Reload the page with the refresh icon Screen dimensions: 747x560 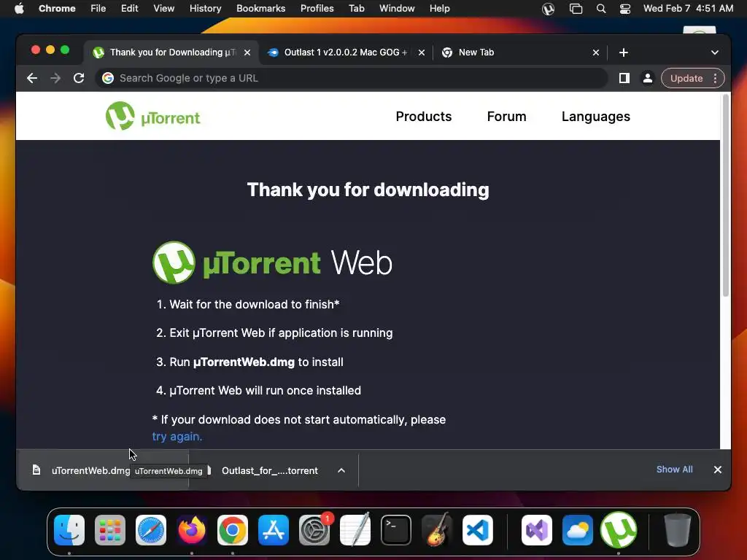tap(79, 78)
